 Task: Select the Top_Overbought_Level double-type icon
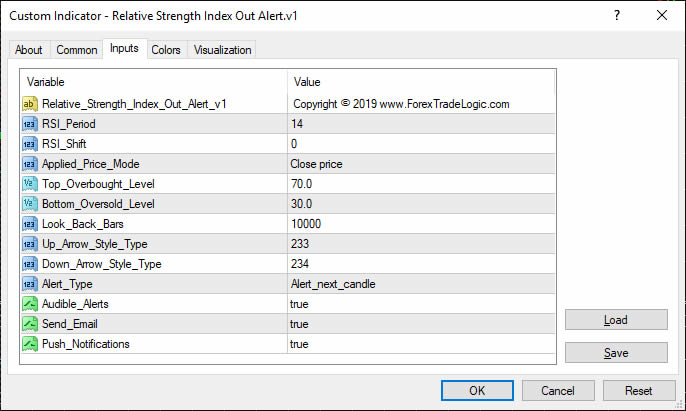click(29, 183)
